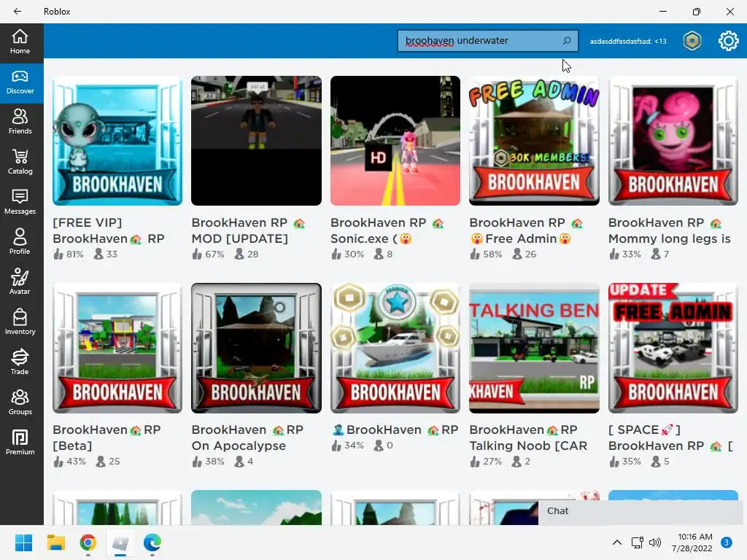
Task: Click the 81% like rating
Action: coord(69,254)
